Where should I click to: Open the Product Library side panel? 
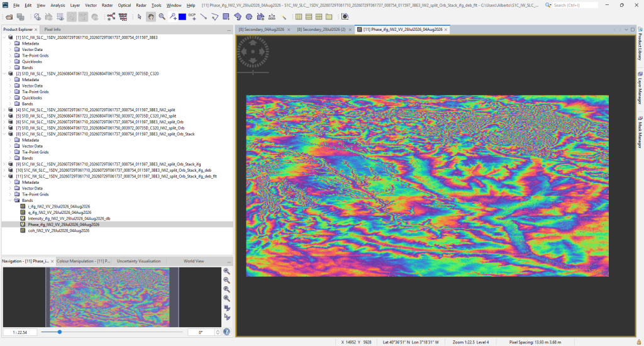click(x=640, y=44)
